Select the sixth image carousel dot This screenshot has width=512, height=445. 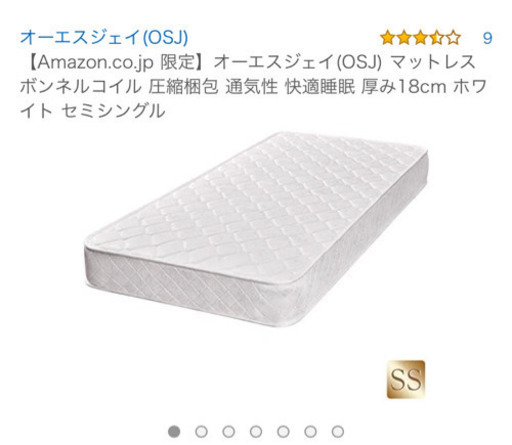tap(310, 431)
